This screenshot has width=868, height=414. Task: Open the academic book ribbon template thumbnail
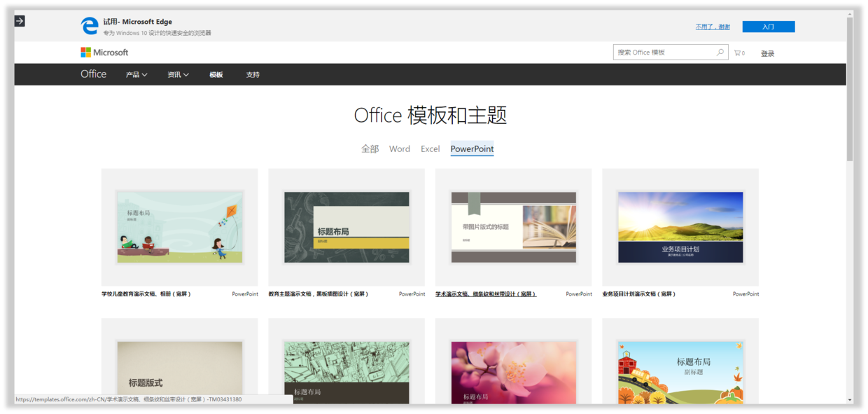[x=514, y=227]
